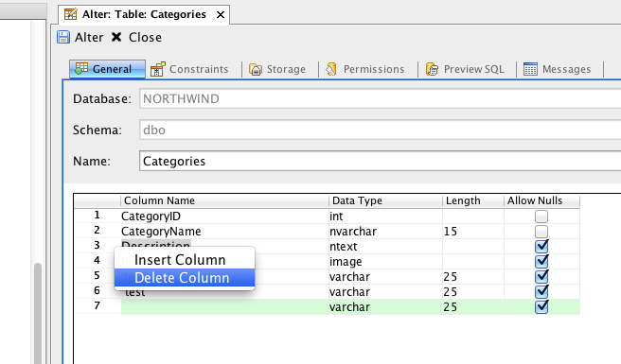621x364 pixels.
Task: Click Length value 25 in row 7
Action: click(473, 306)
